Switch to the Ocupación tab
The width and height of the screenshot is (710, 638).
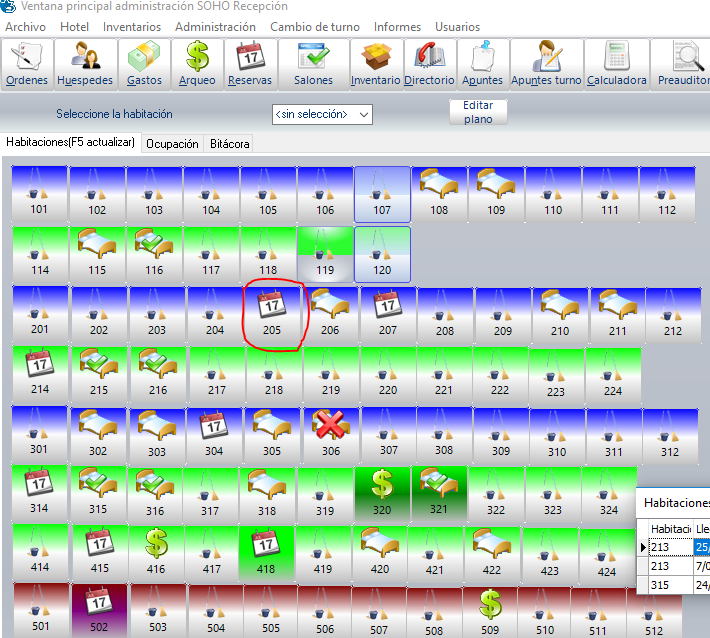[172, 144]
